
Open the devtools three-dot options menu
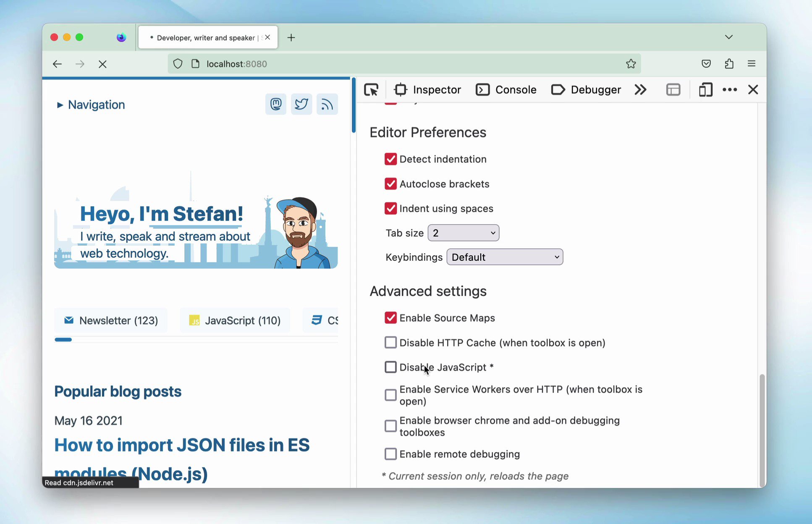pos(730,89)
